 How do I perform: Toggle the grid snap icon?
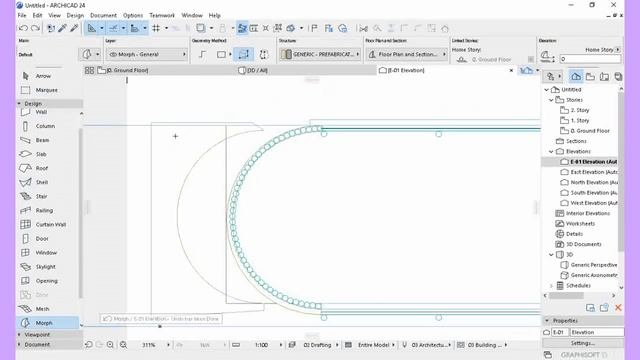point(156,28)
